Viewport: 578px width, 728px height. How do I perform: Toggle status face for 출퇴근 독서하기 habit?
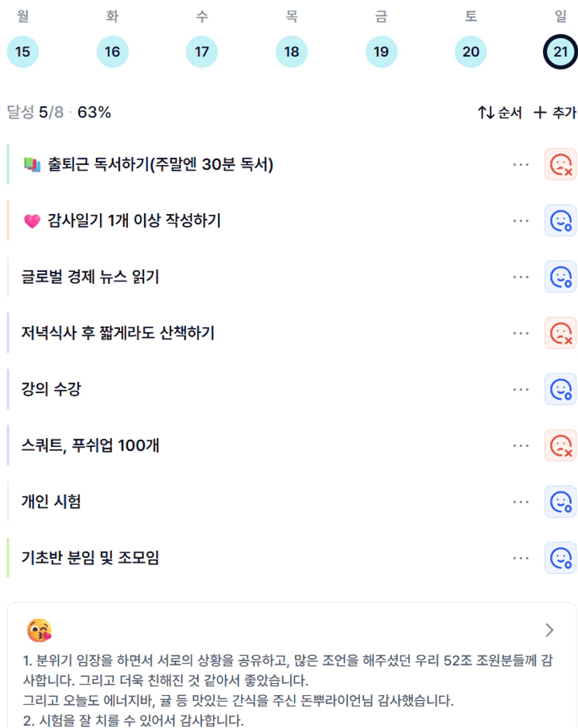point(561,164)
